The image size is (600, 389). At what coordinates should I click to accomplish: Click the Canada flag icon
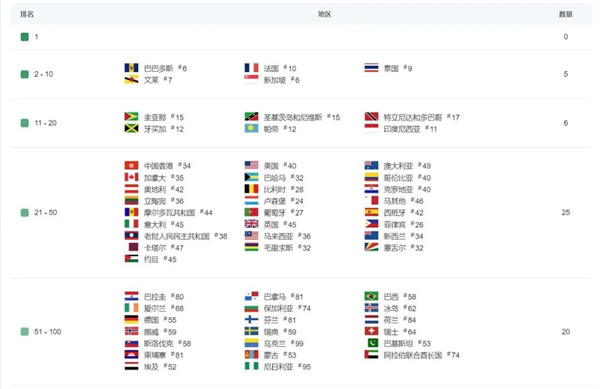(131, 177)
